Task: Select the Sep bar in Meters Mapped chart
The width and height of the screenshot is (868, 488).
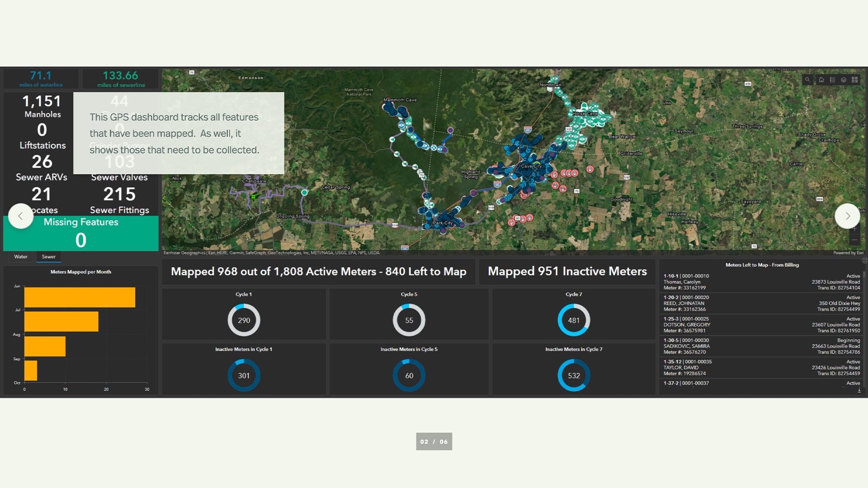Action: tap(31, 371)
